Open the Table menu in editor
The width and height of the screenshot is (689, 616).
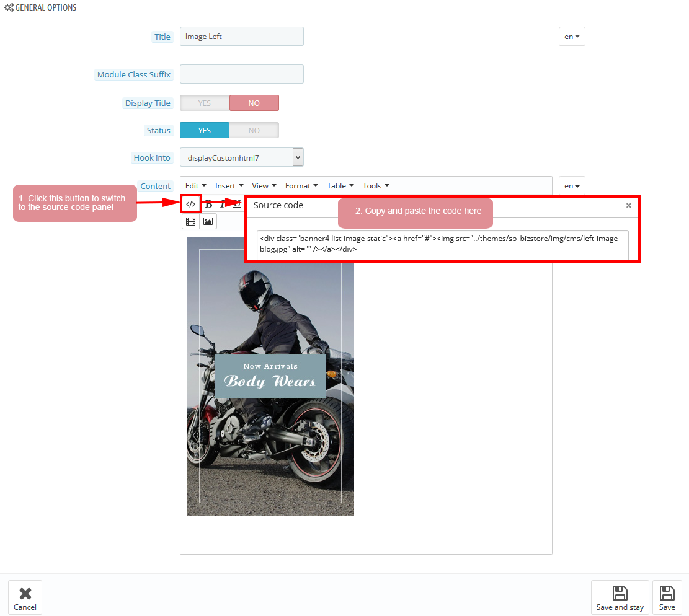click(340, 186)
